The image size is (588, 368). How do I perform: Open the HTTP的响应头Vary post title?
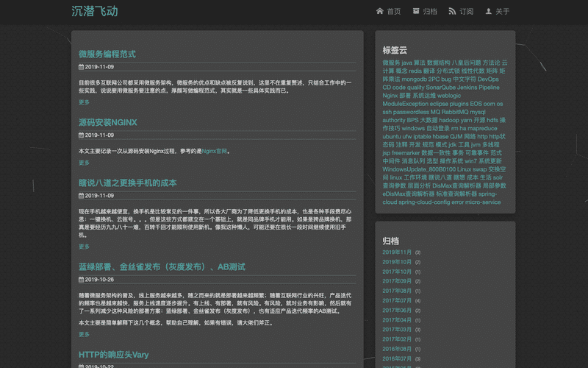(x=113, y=355)
